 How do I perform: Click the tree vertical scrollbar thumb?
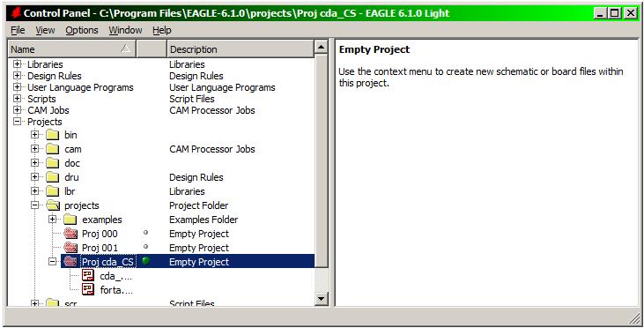(x=321, y=160)
